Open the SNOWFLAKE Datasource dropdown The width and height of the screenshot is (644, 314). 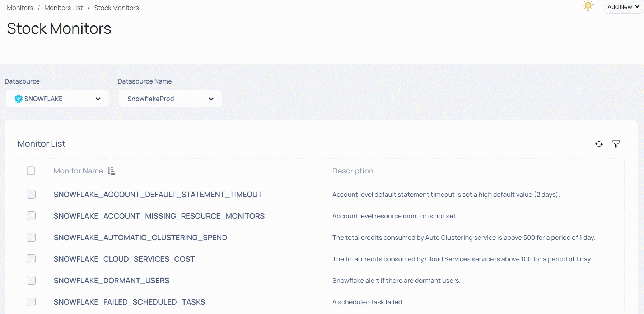click(x=57, y=99)
